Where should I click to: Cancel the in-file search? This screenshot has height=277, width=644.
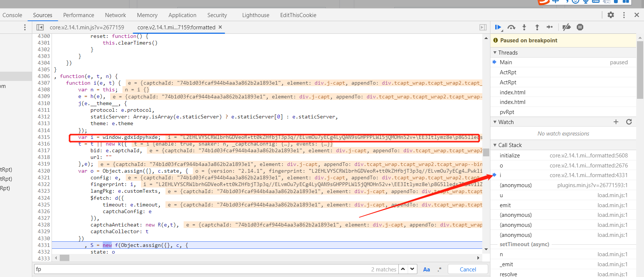(x=468, y=269)
